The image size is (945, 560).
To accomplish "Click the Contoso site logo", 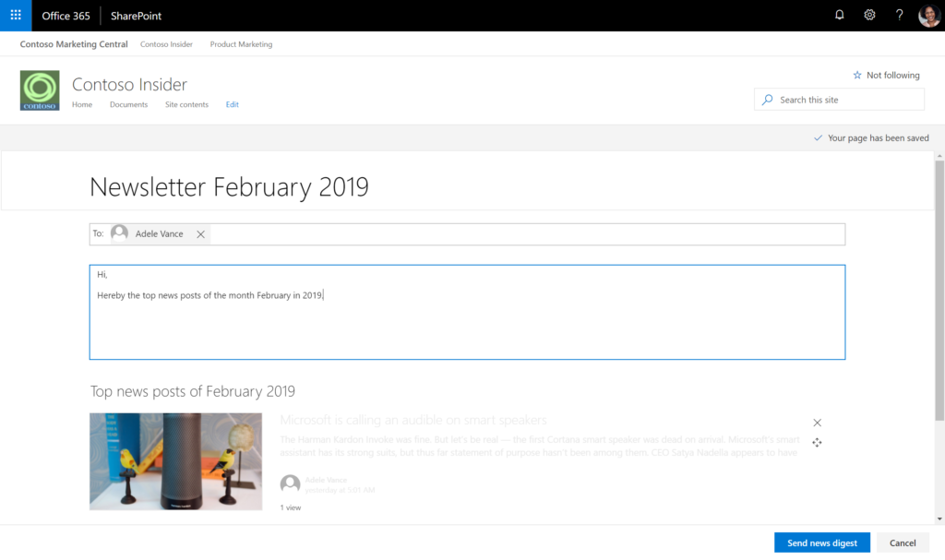I will click(40, 90).
